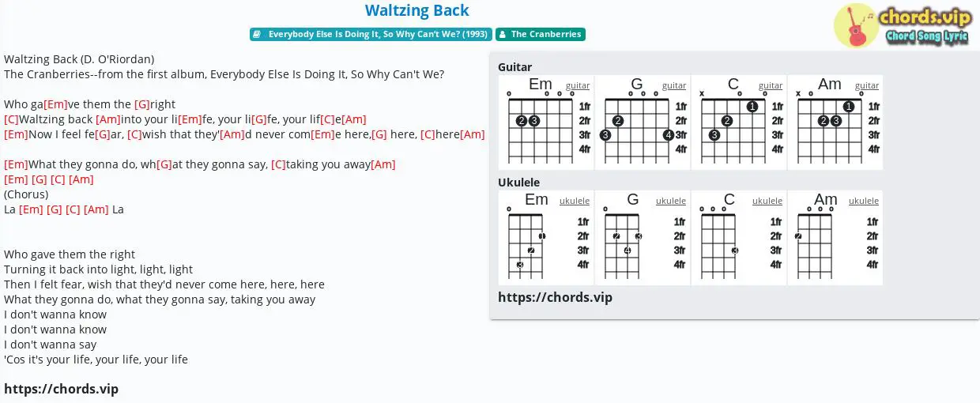Open the Am ukulele chord diagram

[x=835, y=238]
